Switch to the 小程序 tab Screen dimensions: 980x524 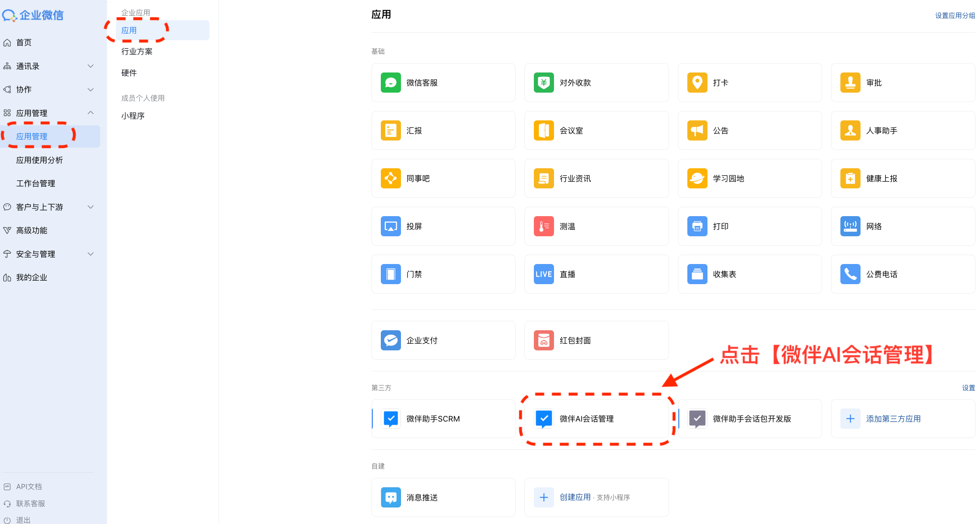pos(133,116)
